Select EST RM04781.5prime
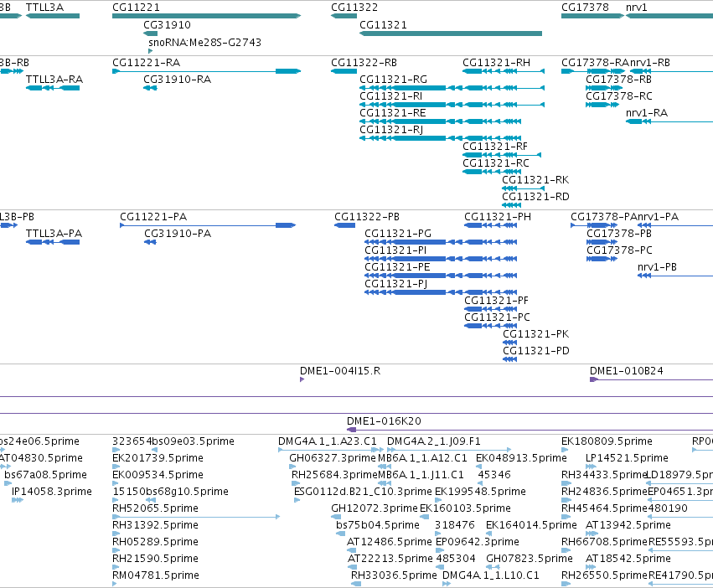The image size is (713, 588). tap(156, 575)
